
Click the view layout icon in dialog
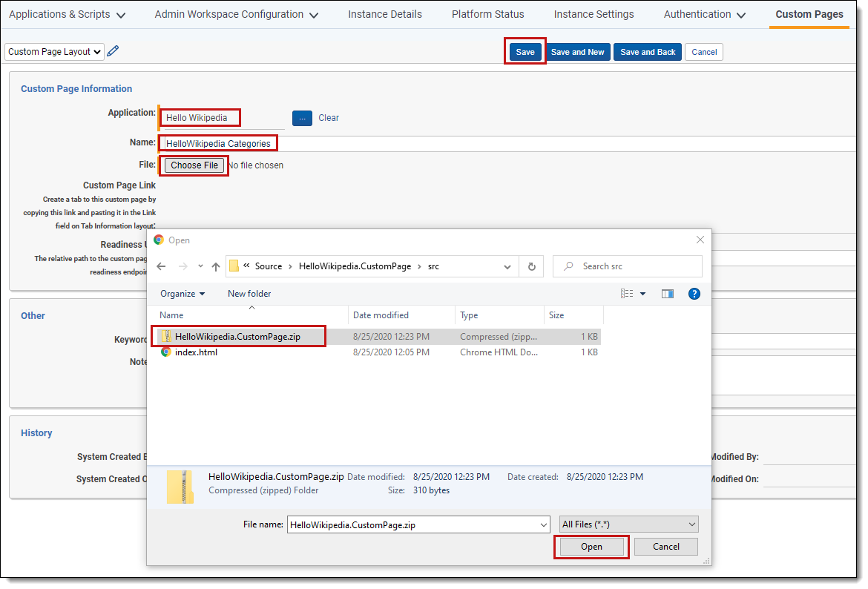point(627,294)
